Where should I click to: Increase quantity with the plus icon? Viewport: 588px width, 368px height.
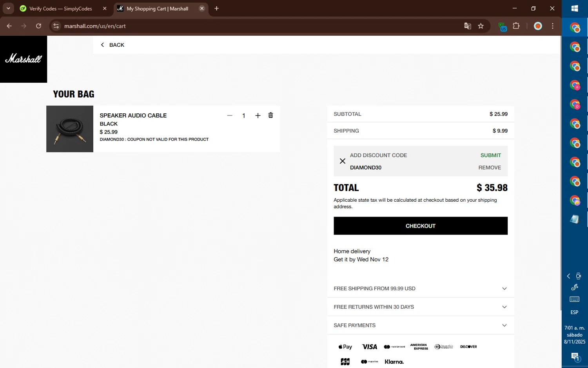coord(258,115)
